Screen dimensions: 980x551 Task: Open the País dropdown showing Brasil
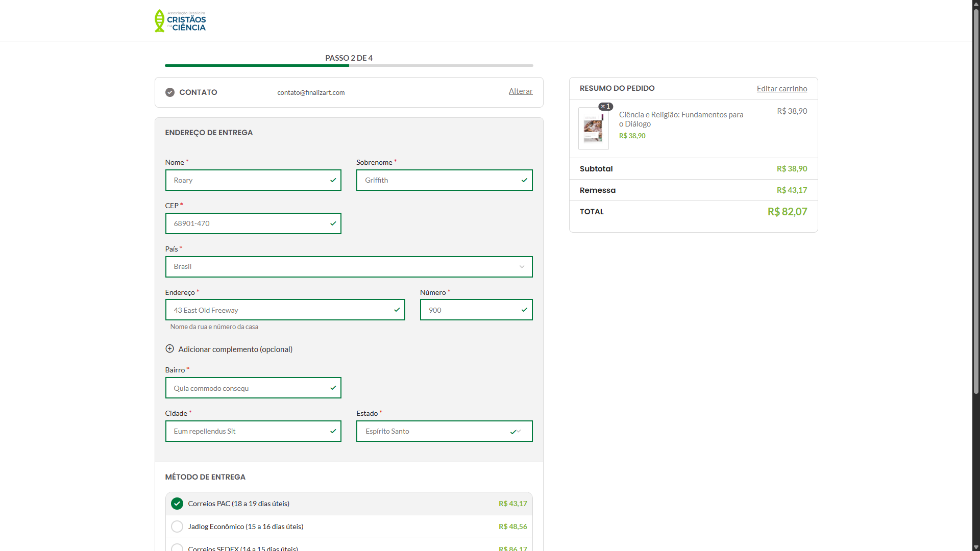349,267
